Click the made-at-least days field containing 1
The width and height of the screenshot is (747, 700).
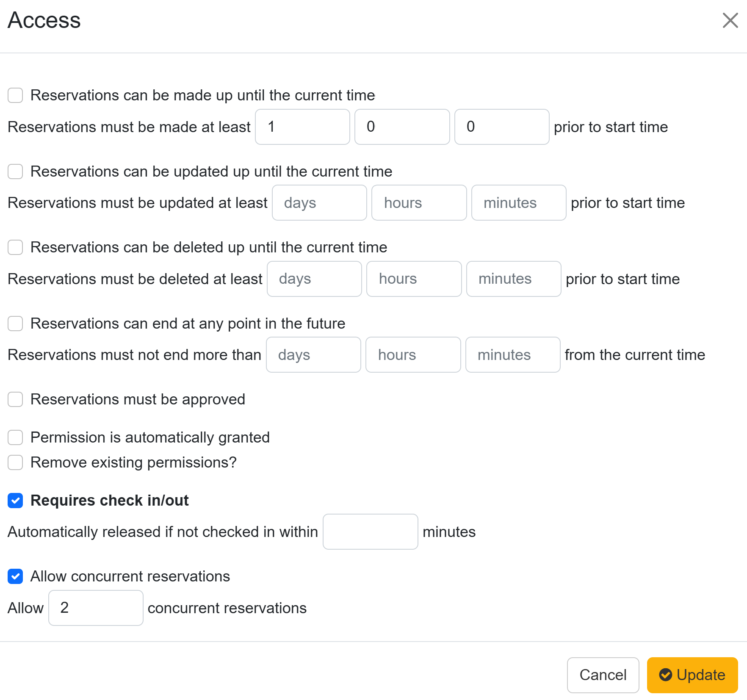coord(302,127)
